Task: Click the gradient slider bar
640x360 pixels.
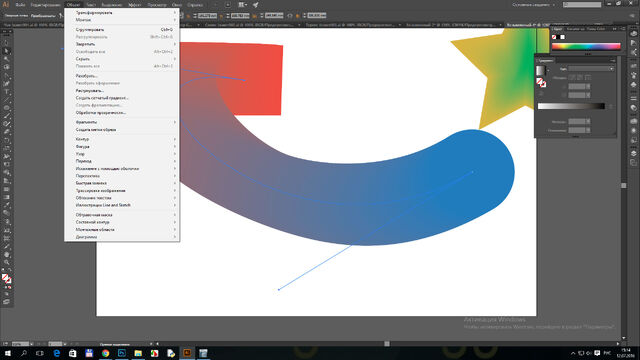Action: (x=571, y=107)
